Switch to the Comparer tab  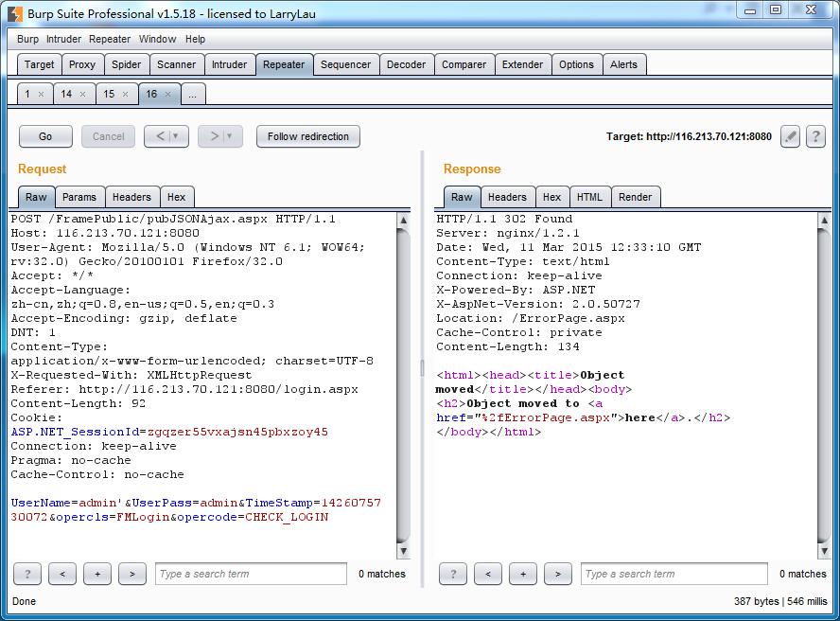click(464, 64)
